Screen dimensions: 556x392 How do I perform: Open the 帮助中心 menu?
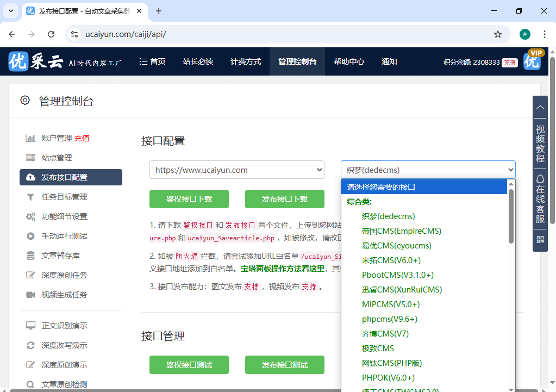click(x=348, y=61)
